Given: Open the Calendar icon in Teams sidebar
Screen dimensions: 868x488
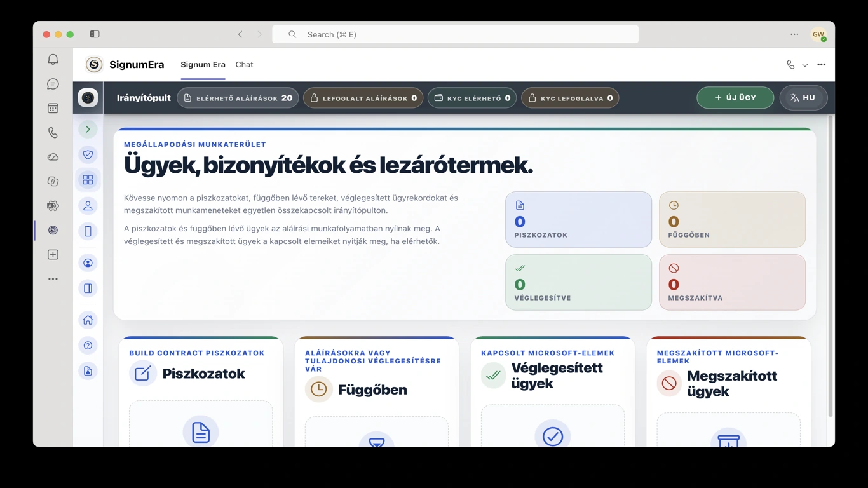Looking at the screenshot, I should [x=53, y=108].
